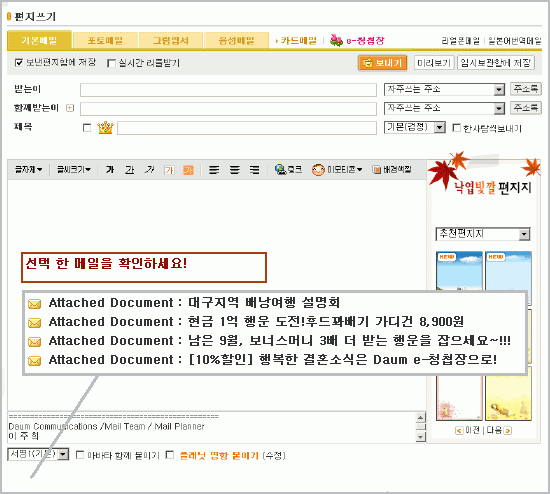The width and height of the screenshot is (550, 494).
Task: Open the e-청첩장 link
Action: coord(365,41)
